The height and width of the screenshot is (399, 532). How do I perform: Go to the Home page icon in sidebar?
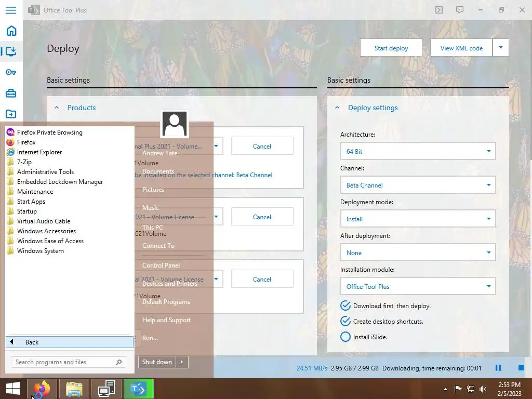pos(11,31)
